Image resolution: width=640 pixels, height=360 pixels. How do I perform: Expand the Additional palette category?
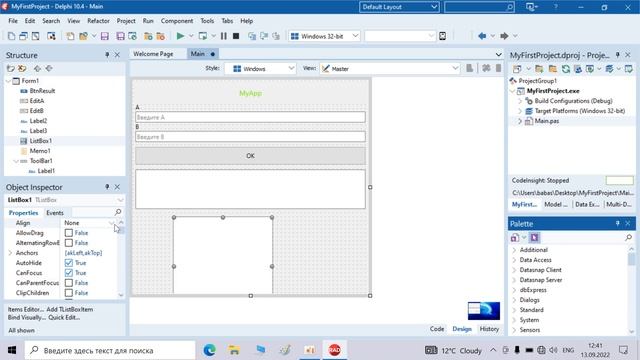(514, 250)
